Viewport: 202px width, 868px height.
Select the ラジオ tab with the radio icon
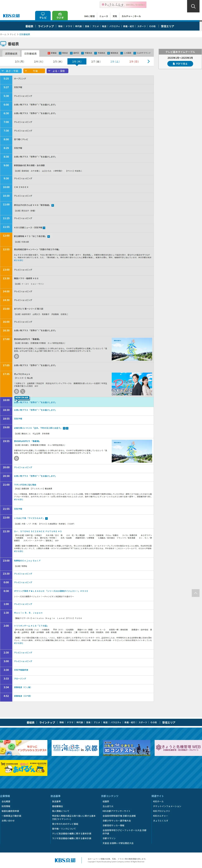point(60,15)
